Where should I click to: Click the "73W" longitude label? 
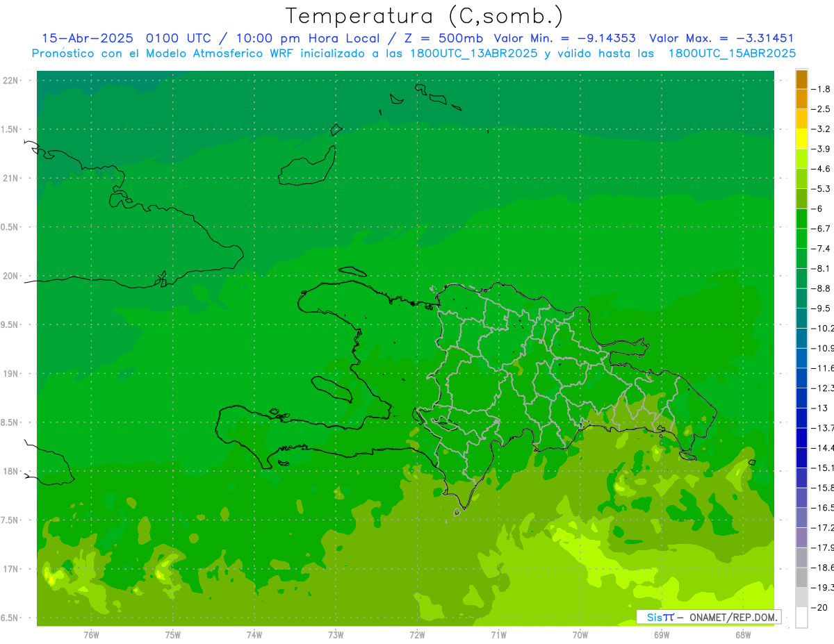tap(336, 635)
